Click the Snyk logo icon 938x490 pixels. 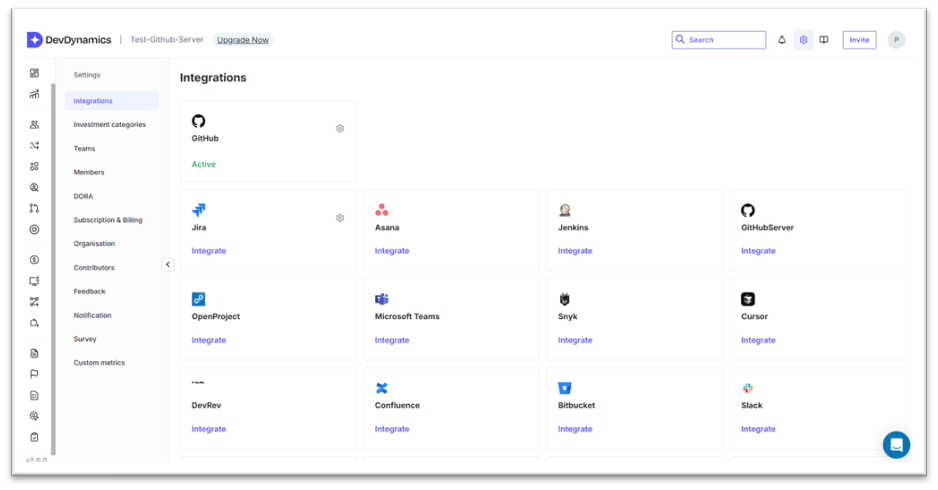[564, 299]
